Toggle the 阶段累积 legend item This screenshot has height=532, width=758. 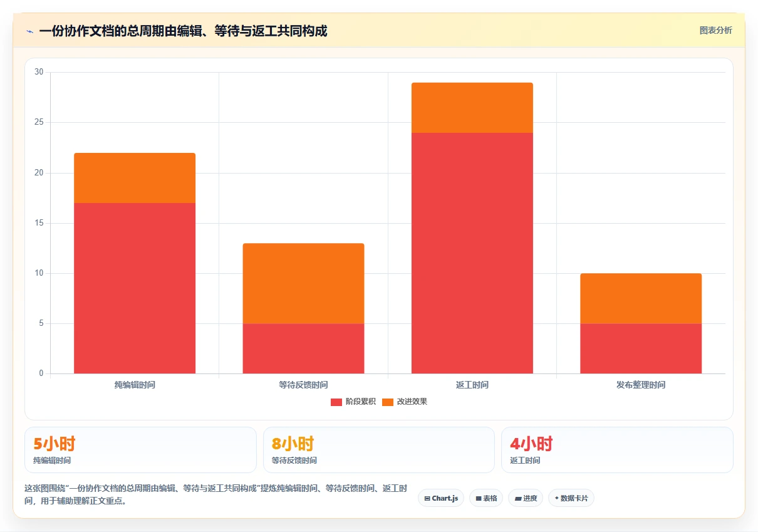(353, 402)
